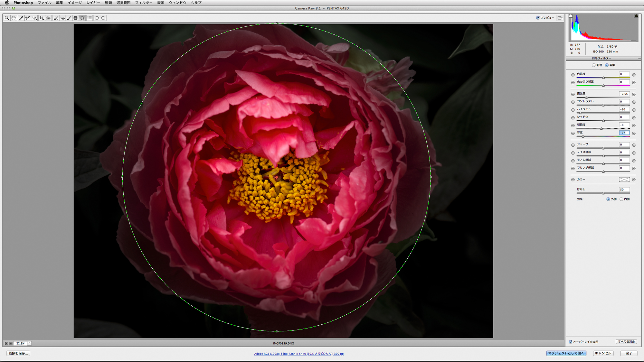This screenshot has width=644, height=362.
Task: Open the zoom level 22.9% dropdown
Action: point(29,343)
